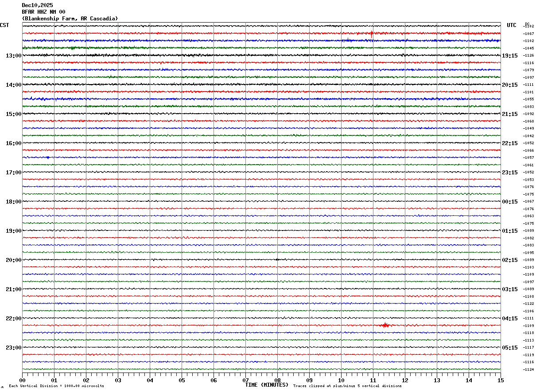
Task: Click the minute 08 axis tick label
Action: click(277, 380)
